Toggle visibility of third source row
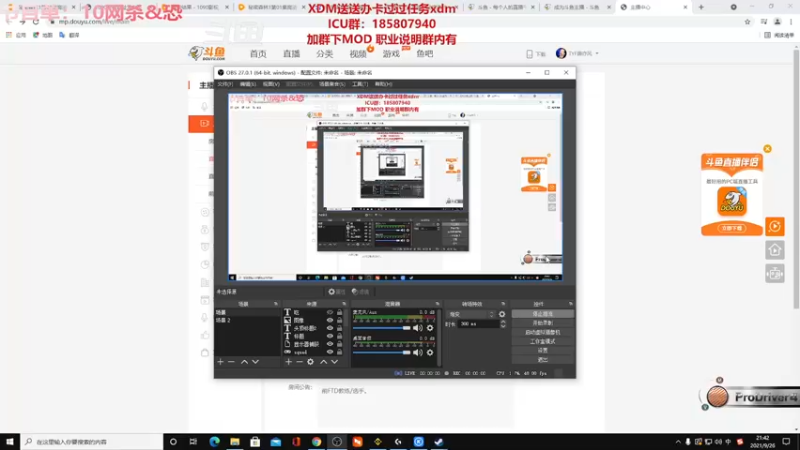The image size is (800, 450). [x=330, y=328]
